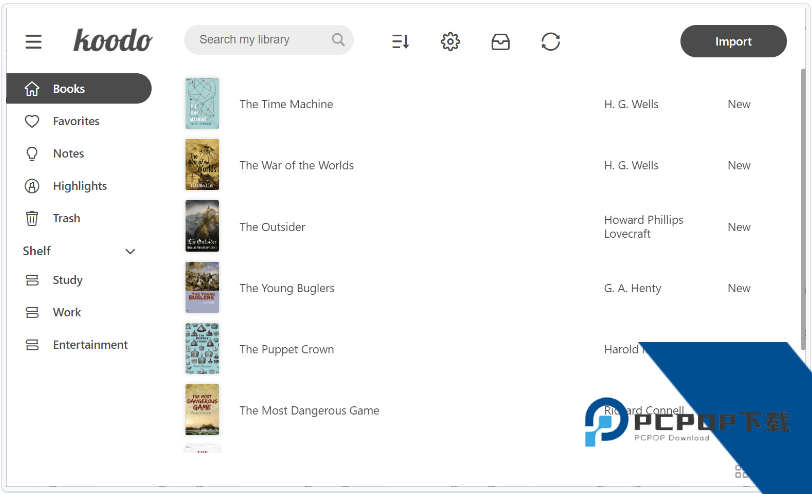Click the title The Time Machine

(286, 104)
